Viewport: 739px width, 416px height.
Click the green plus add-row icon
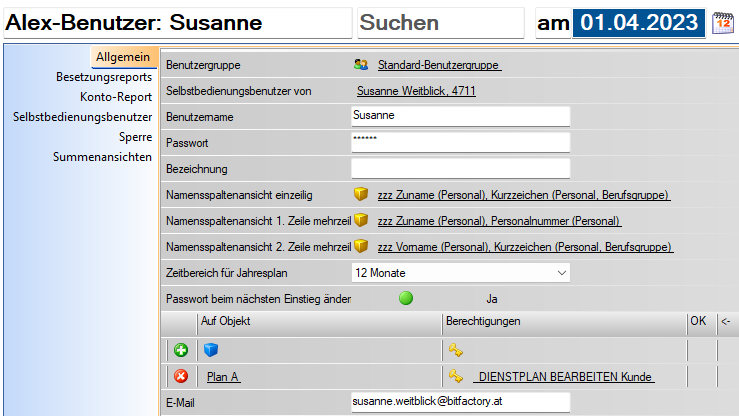[181, 350]
